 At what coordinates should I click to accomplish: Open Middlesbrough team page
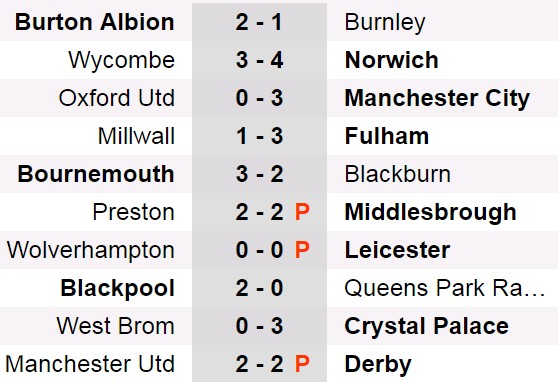431,213
